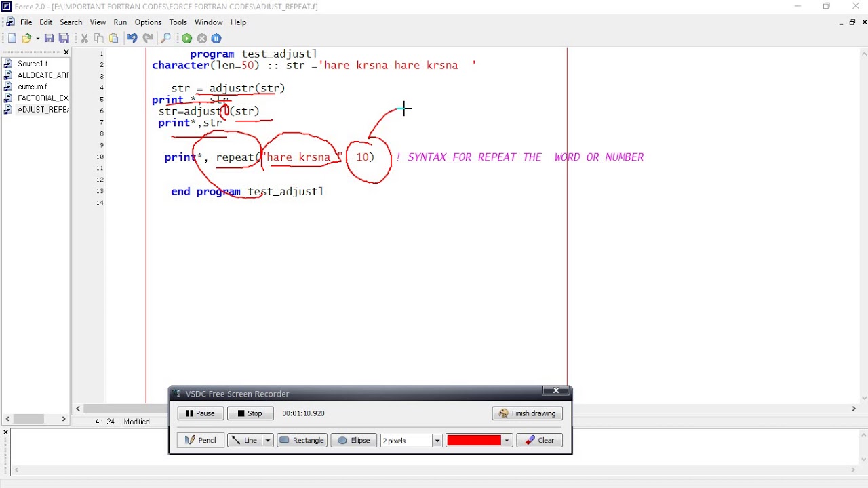
Task: Select cumsum.f in file list
Action: (x=32, y=87)
